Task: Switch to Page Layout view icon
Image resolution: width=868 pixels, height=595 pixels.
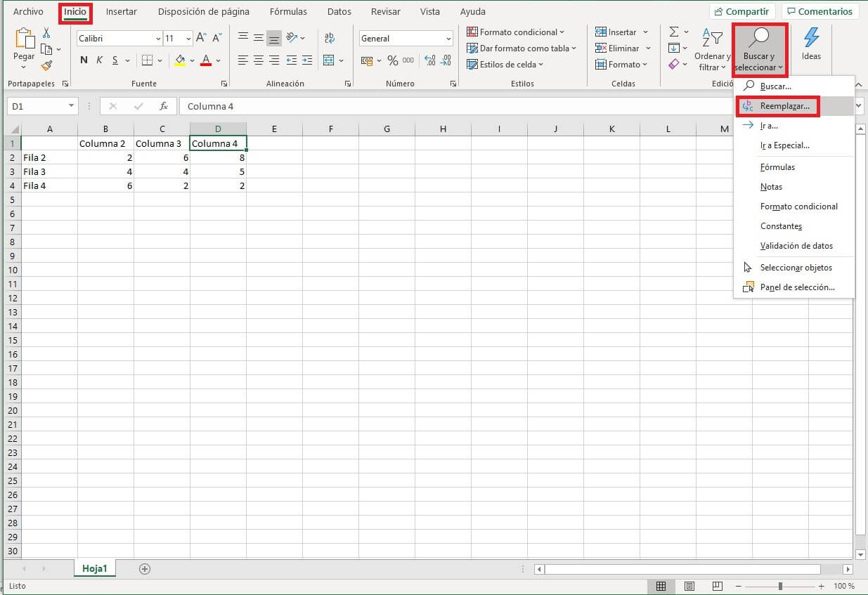Action: [x=689, y=586]
